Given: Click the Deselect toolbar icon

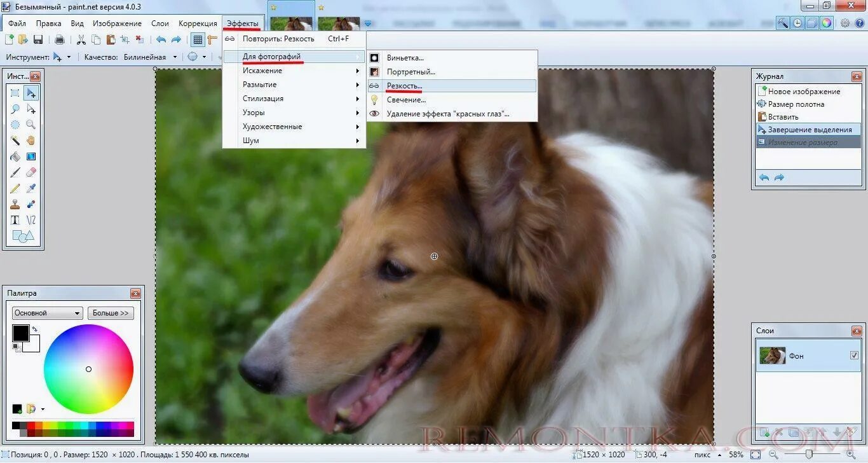Looking at the screenshot, I should click(139, 39).
